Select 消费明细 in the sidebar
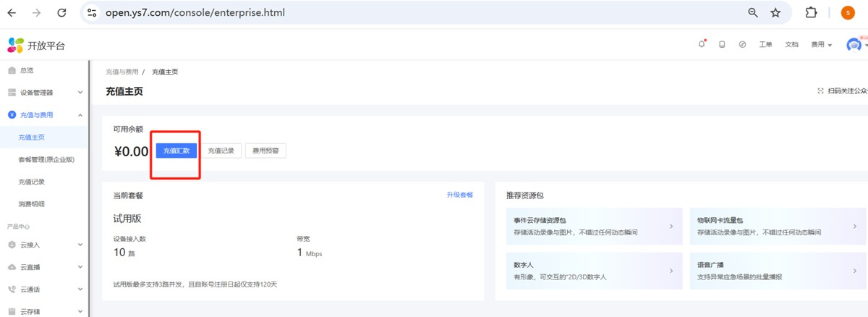The image size is (868, 317). (32, 204)
